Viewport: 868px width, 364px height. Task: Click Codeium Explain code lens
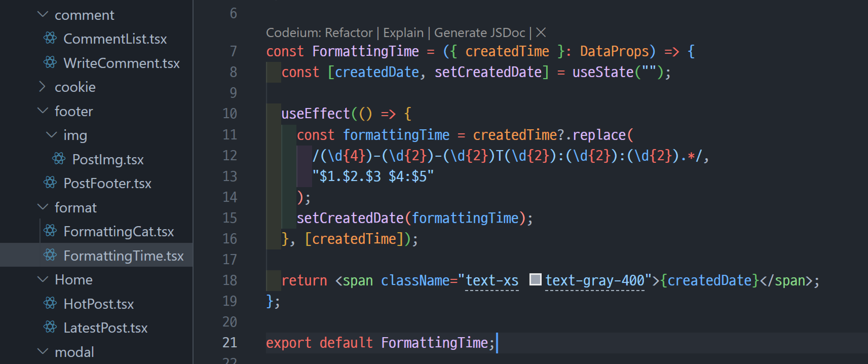[x=403, y=32]
